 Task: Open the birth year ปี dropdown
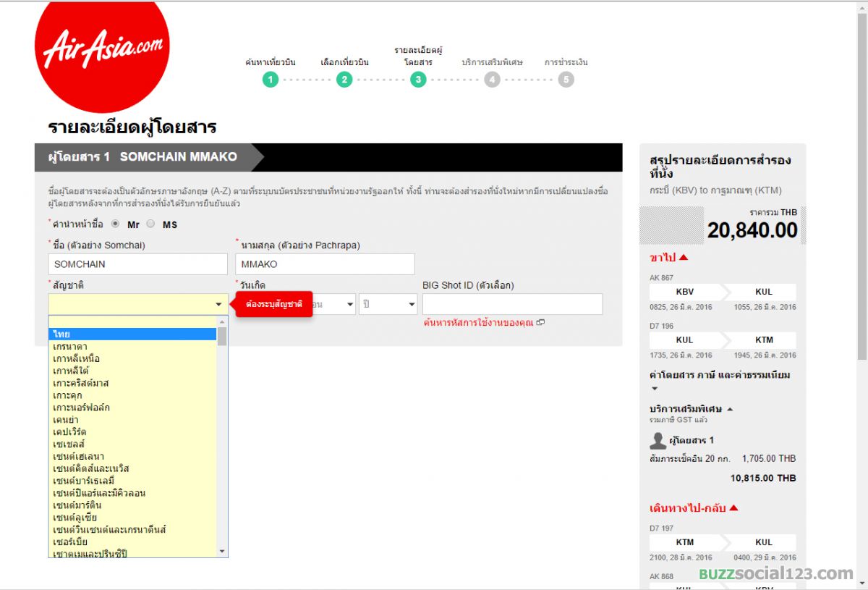[388, 305]
